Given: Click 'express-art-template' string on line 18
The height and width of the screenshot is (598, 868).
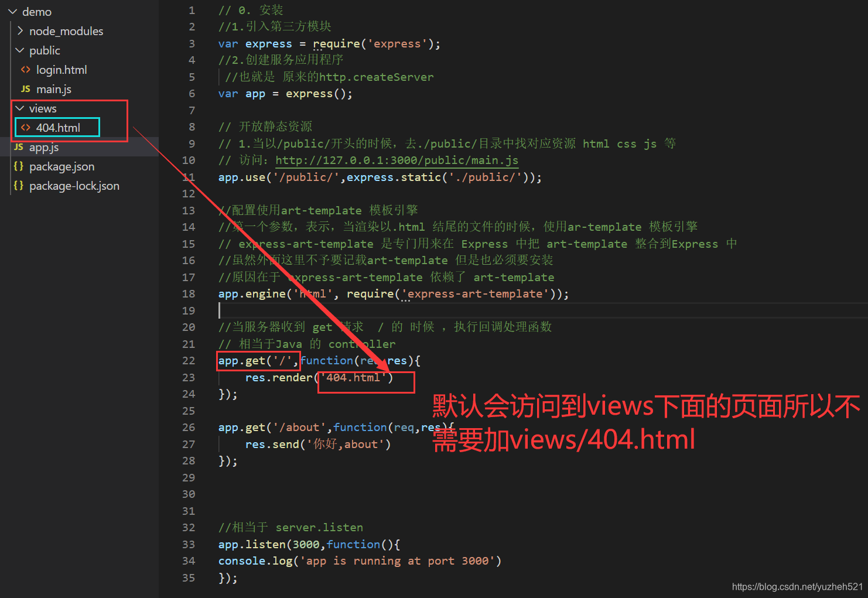Looking at the screenshot, I should 475,294.
